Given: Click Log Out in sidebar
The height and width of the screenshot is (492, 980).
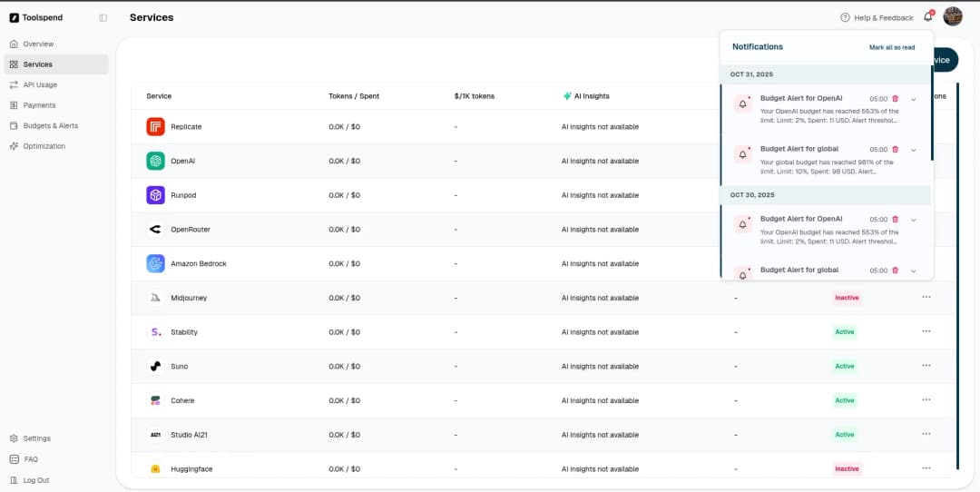Looking at the screenshot, I should (x=36, y=480).
